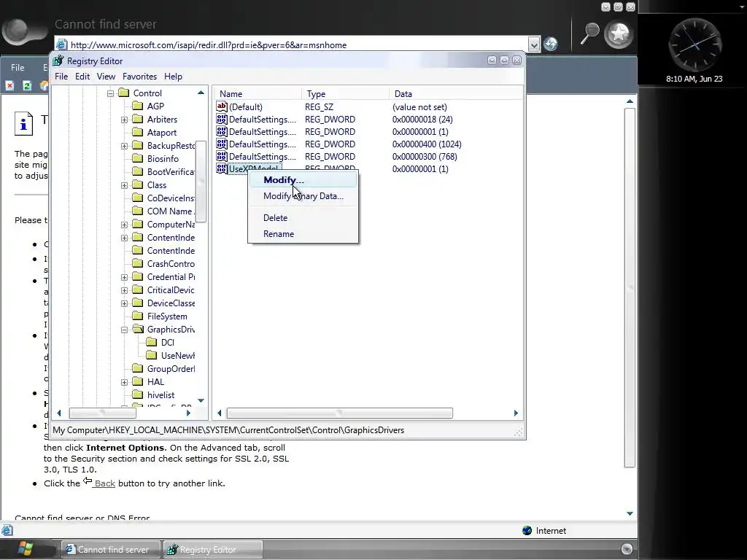Open the Windows Start button
This screenshot has height=560, width=747.
tap(25, 549)
